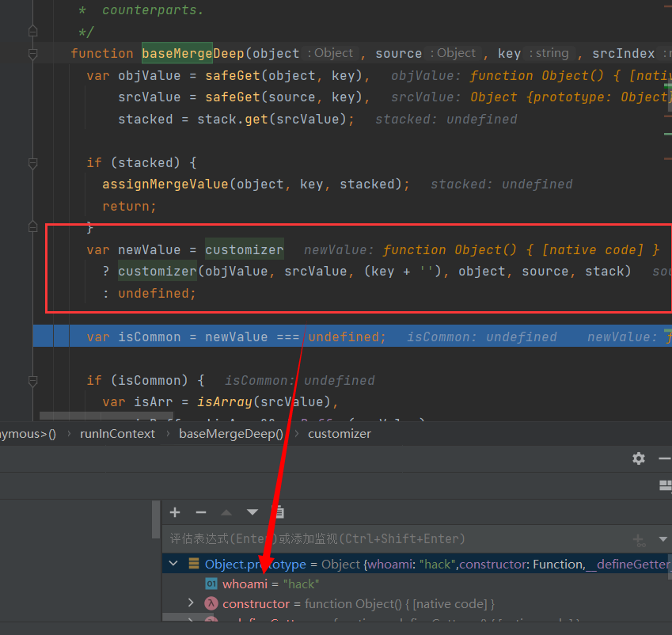The image size is (672, 635).
Task: Move the watch down with the down-arrow icon
Action: 253,512
